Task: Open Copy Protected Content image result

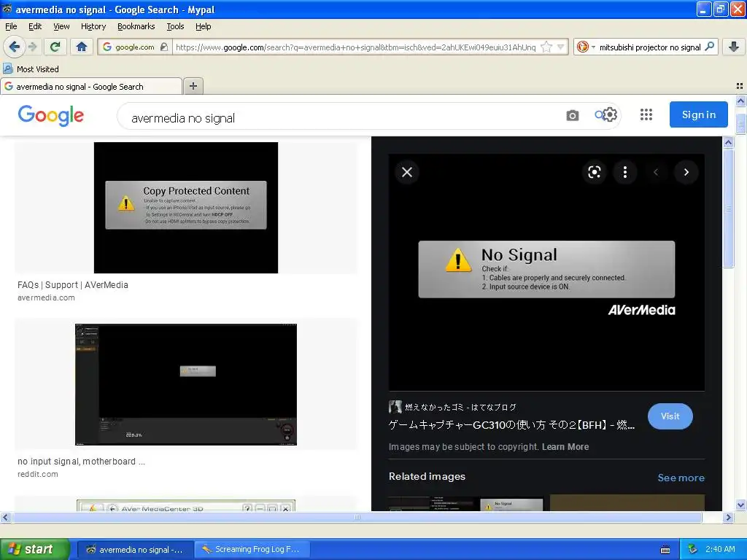Action: (x=186, y=208)
